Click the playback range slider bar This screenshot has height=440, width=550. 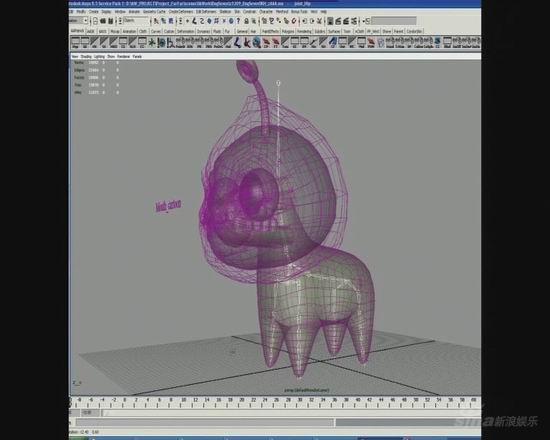[x=205, y=422]
